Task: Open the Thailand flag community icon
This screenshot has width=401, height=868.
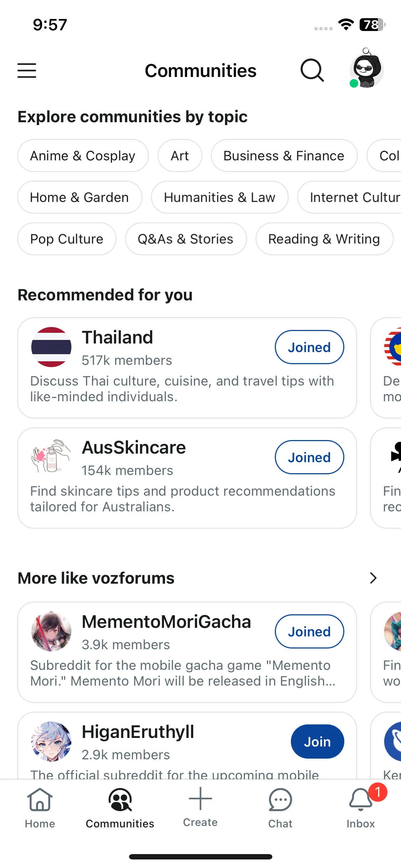Action: pos(51,347)
